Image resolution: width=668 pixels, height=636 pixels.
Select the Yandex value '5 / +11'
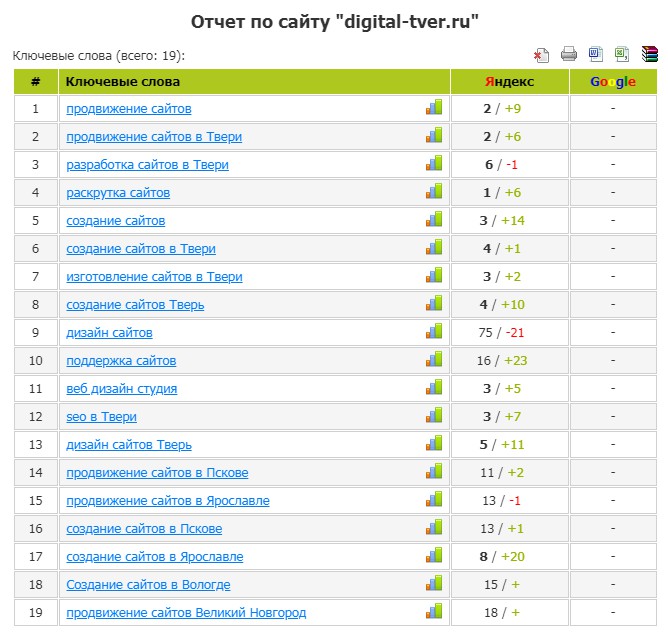502,445
